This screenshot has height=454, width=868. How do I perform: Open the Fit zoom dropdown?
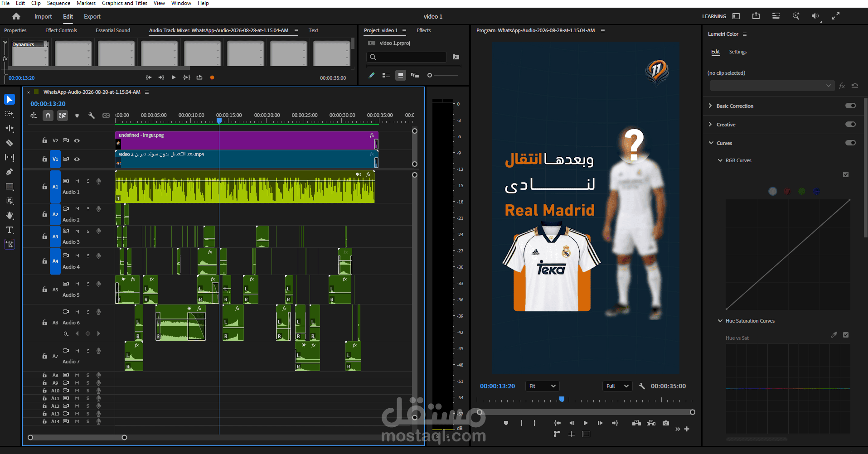pyautogui.click(x=542, y=386)
